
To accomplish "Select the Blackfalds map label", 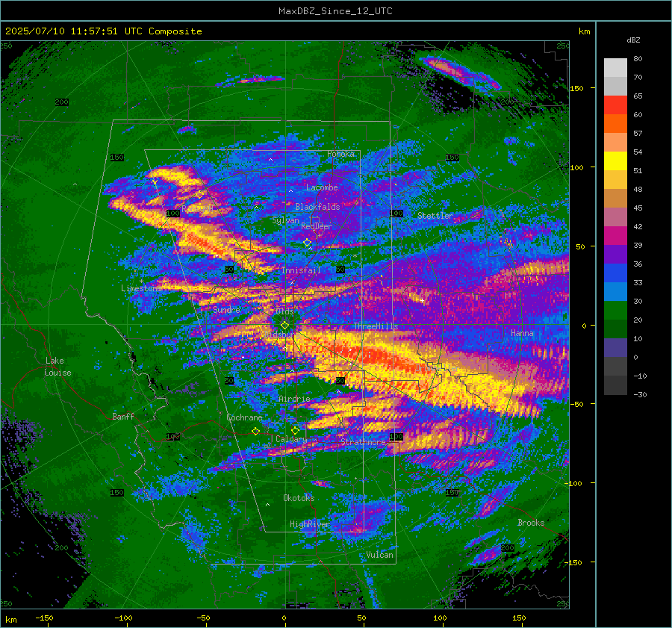I will point(317,207).
